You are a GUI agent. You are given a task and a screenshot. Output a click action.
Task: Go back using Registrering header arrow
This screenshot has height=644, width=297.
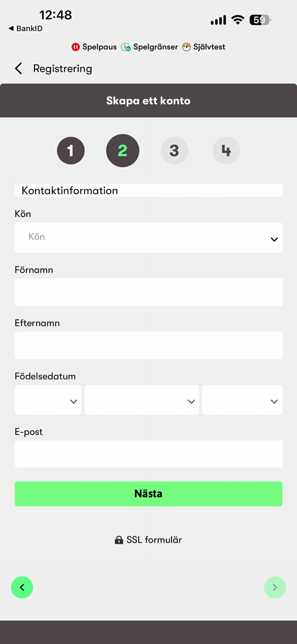click(x=19, y=69)
